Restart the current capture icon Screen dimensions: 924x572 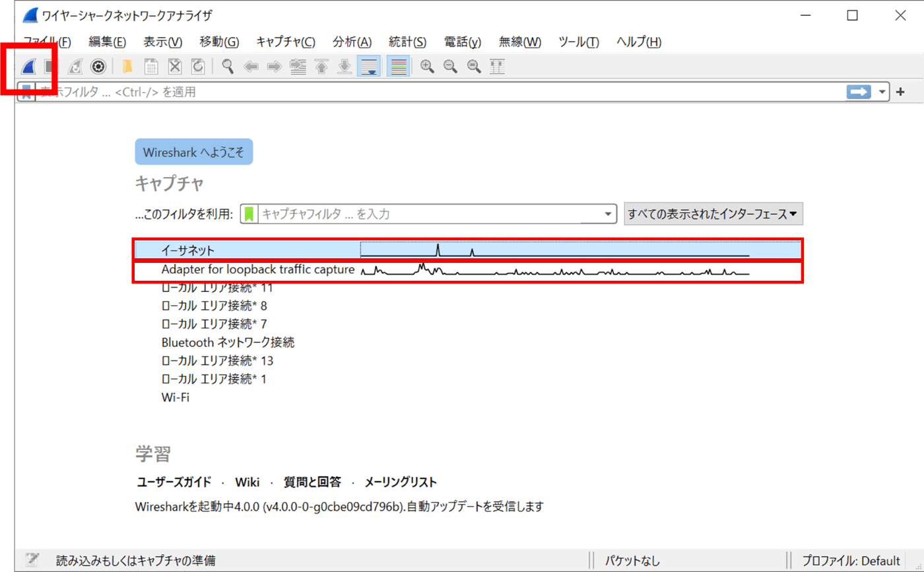tap(75, 66)
